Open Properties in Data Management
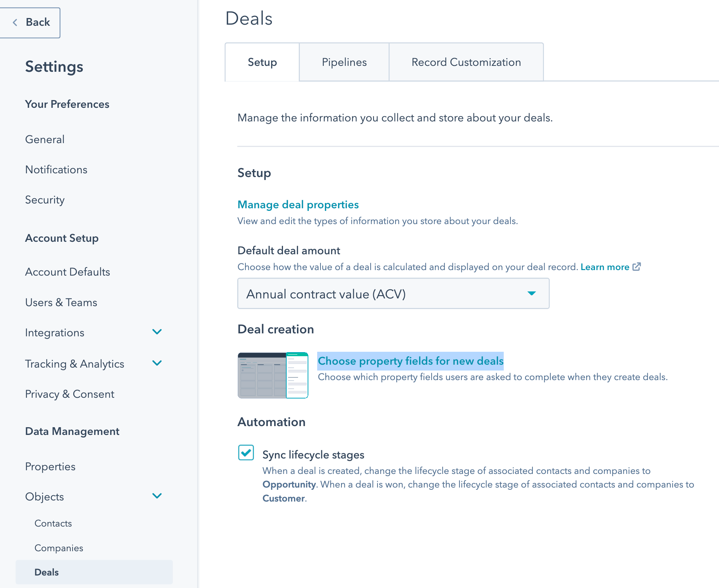719x588 pixels. [x=50, y=467]
